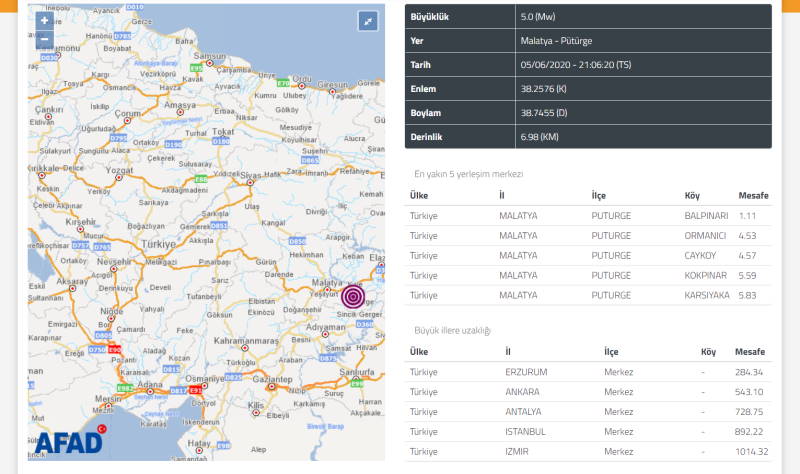Click Adana city label on the map
The width and height of the screenshot is (800, 474).
click(x=150, y=384)
